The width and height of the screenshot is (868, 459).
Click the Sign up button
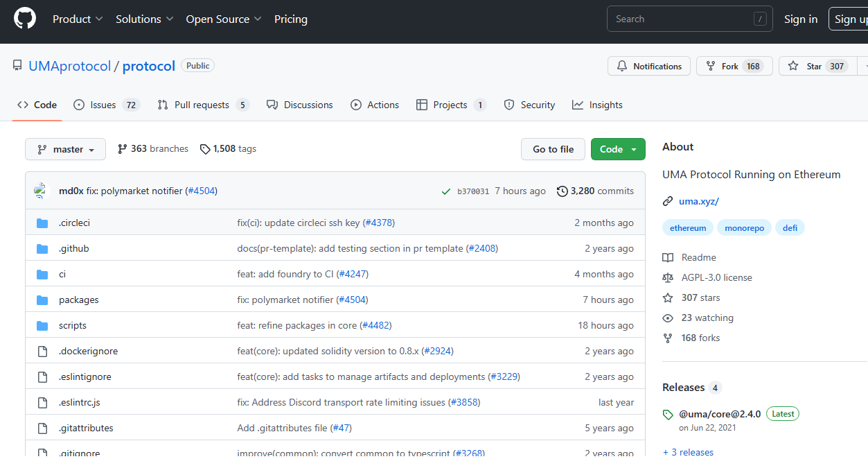[x=848, y=19]
